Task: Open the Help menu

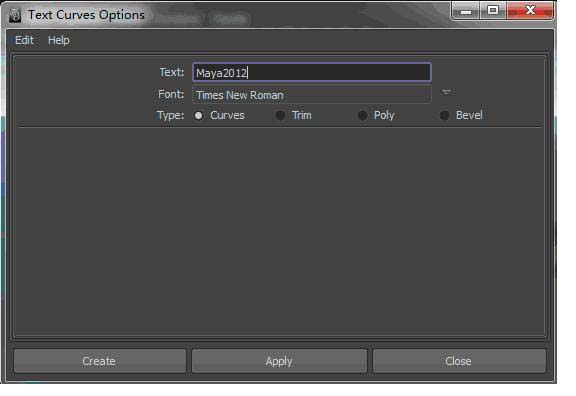Action: pos(58,40)
